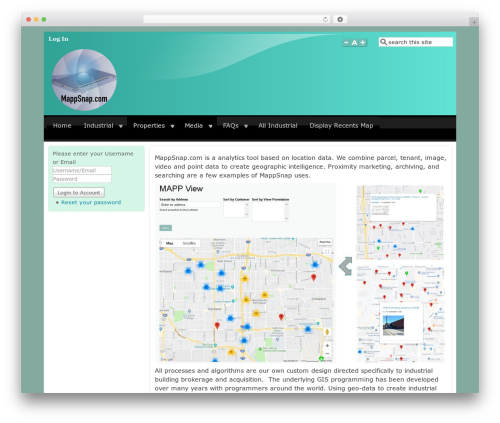Open the FAQs menu item
The width and height of the screenshot is (500, 423).
click(230, 126)
